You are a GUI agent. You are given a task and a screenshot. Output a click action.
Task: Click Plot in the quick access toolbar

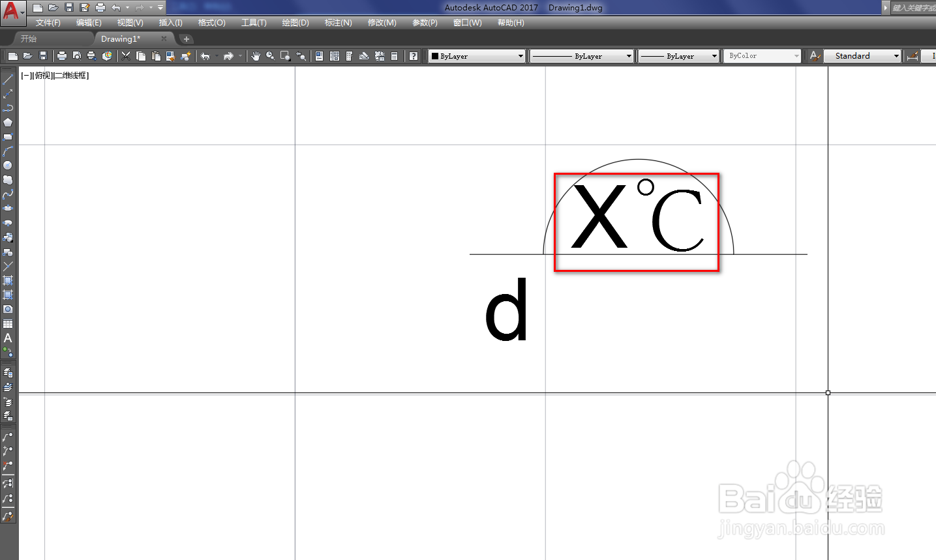coord(100,8)
